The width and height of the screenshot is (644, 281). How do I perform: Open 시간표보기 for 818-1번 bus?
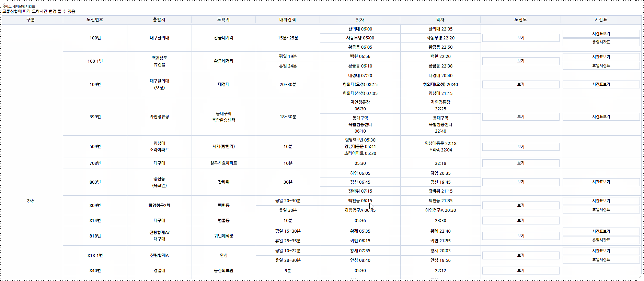601,251
